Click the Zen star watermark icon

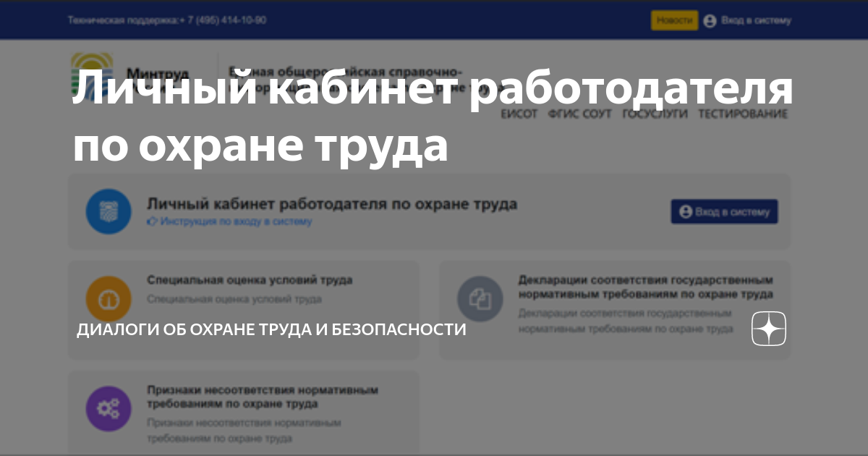767,329
